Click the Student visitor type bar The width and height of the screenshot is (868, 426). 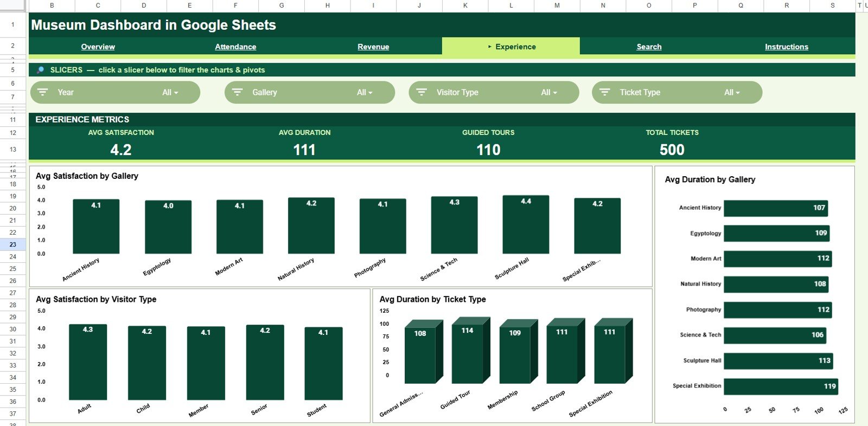point(323,364)
